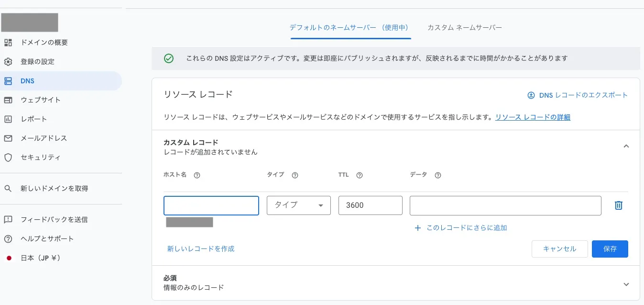Click the 保存 save button
This screenshot has width=644, height=305.
(x=610, y=249)
